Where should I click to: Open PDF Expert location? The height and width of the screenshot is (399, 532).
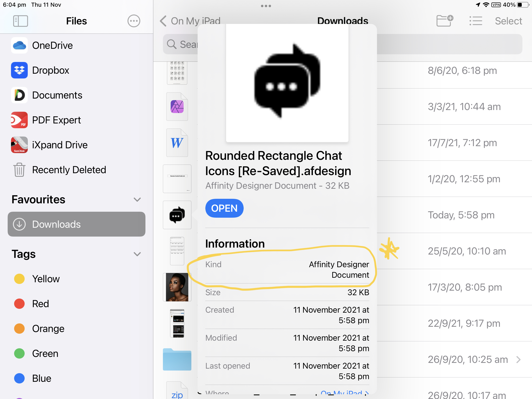[x=77, y=120]
